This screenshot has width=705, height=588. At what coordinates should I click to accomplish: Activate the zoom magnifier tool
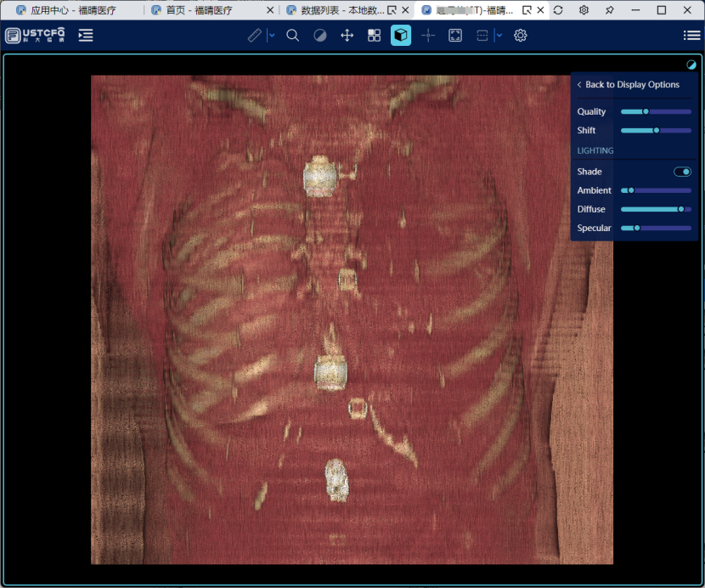click(293, 36)
